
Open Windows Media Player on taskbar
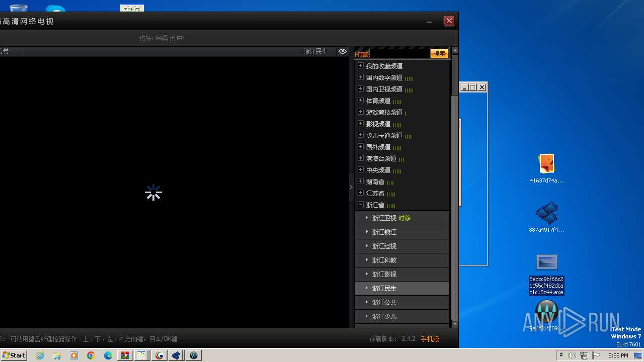(74, 355)
